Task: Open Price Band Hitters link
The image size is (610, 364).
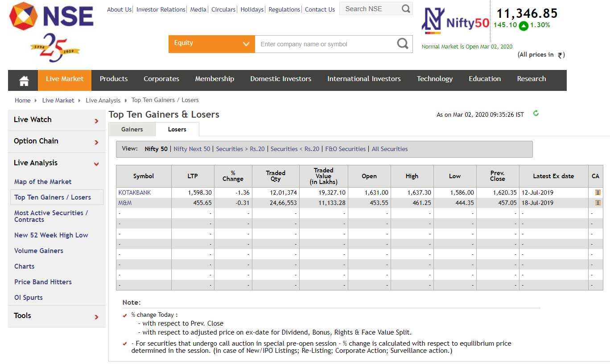Action: [x=43, y=282]
